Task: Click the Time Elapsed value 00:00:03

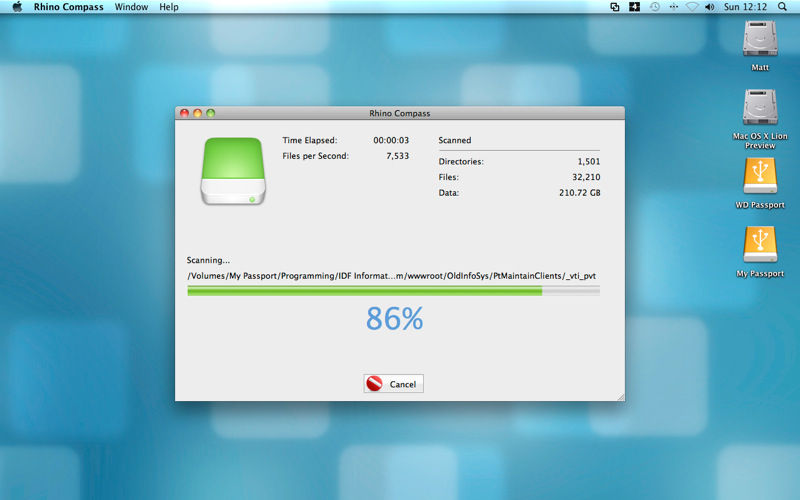Action: [x=391, y=140]
